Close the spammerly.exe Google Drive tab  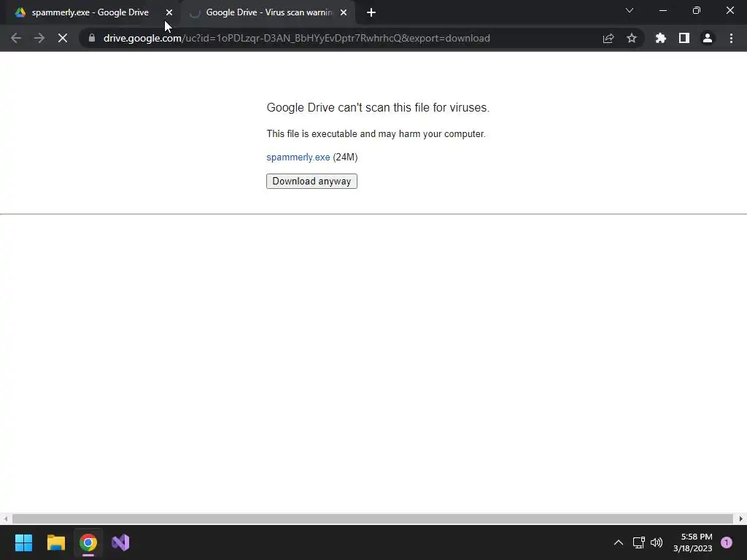click(x=169, y=12)
